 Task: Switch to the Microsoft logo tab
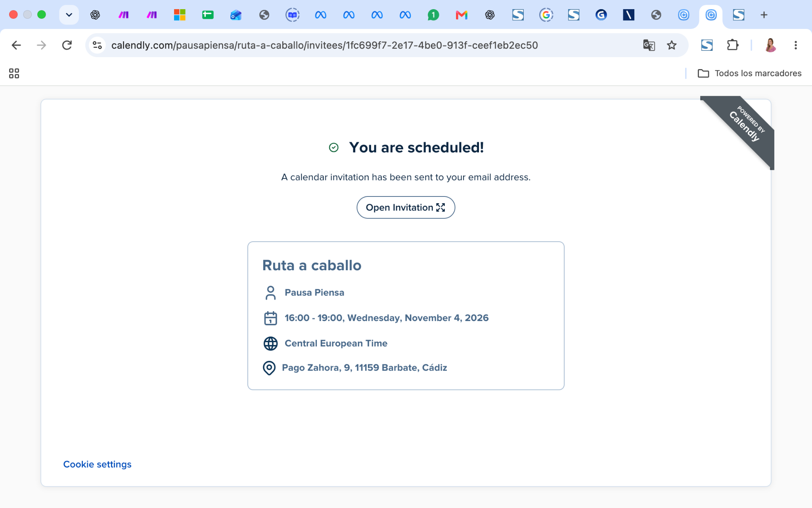click(x=180, y=15)
